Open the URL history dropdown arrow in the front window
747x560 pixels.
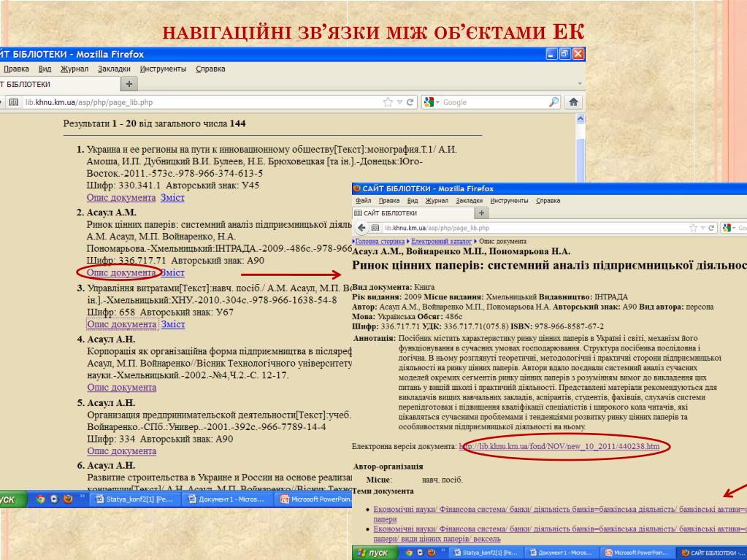pos(702,228)
